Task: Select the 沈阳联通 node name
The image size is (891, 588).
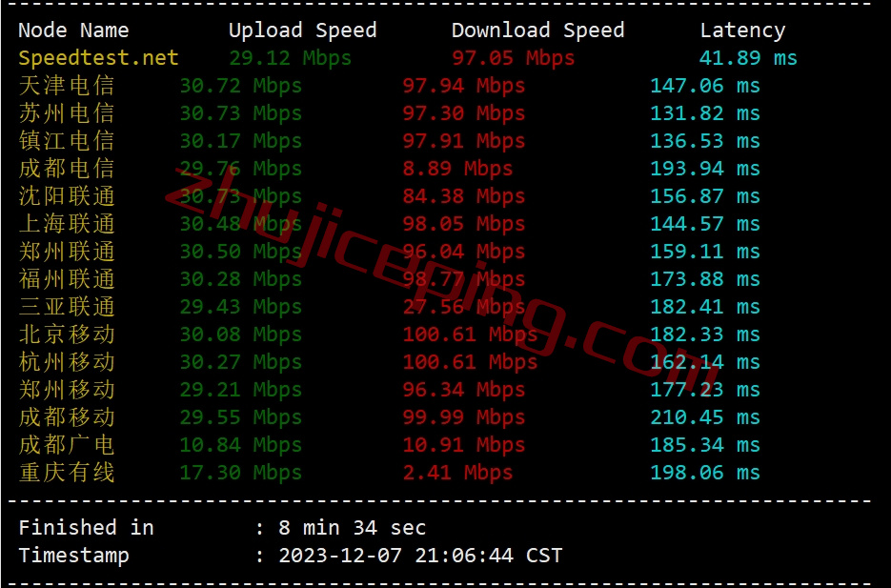Action: click(67, 196)
